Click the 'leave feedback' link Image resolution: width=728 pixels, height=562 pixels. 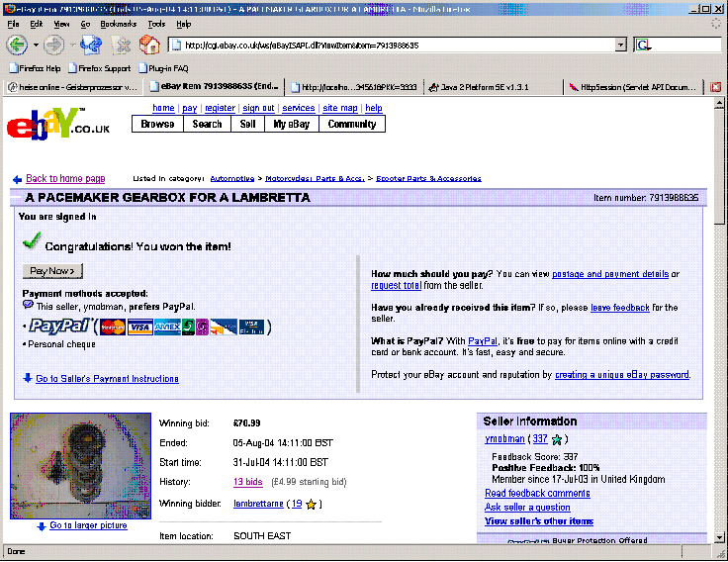point(620,308)
